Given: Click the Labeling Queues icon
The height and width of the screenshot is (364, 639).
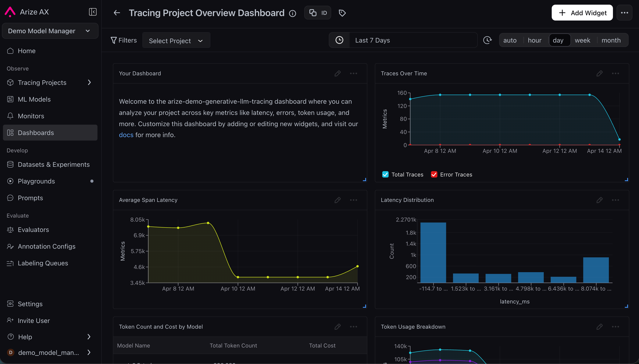Looking at the screenshot, I should [10, 263].
